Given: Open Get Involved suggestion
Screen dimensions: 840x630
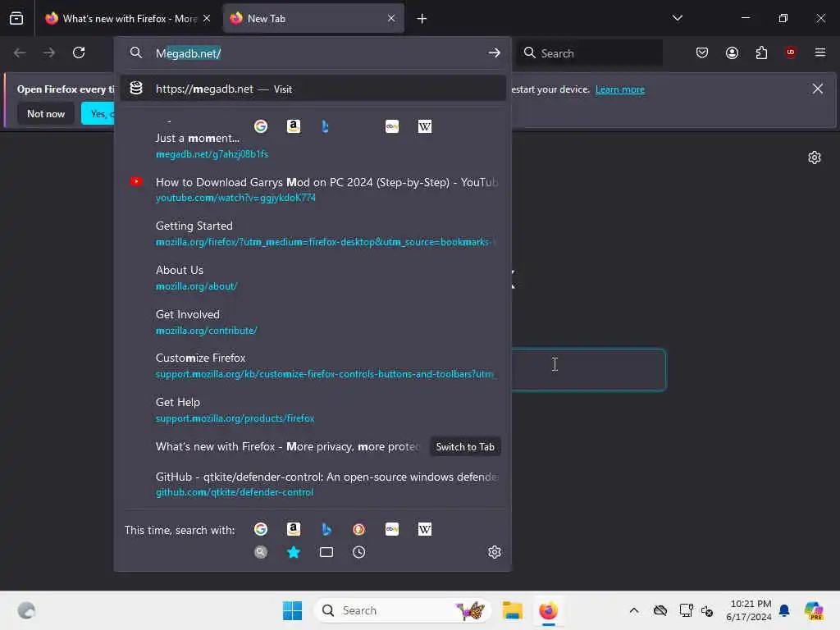Looking at the screenshot, I should click(313, 322).
